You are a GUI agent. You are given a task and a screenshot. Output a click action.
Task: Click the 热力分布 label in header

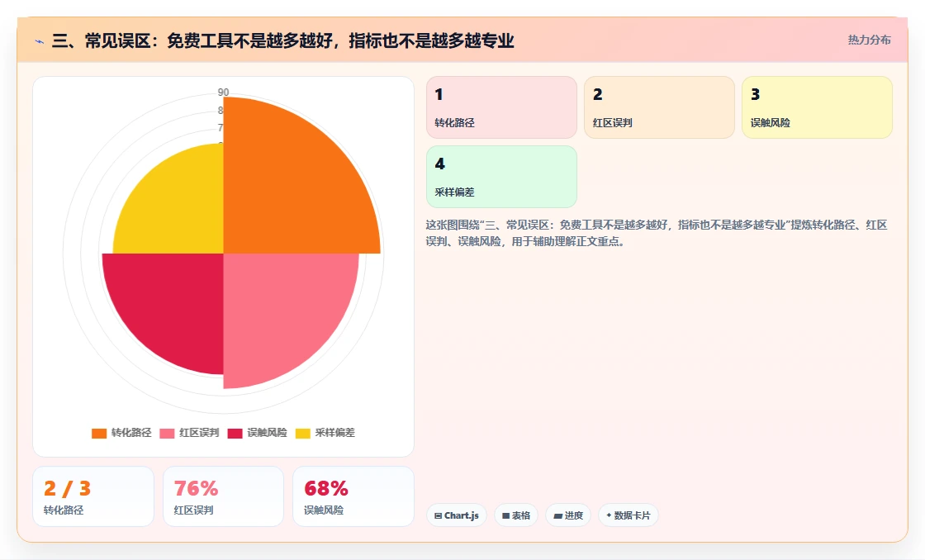[x=869, y=40]
